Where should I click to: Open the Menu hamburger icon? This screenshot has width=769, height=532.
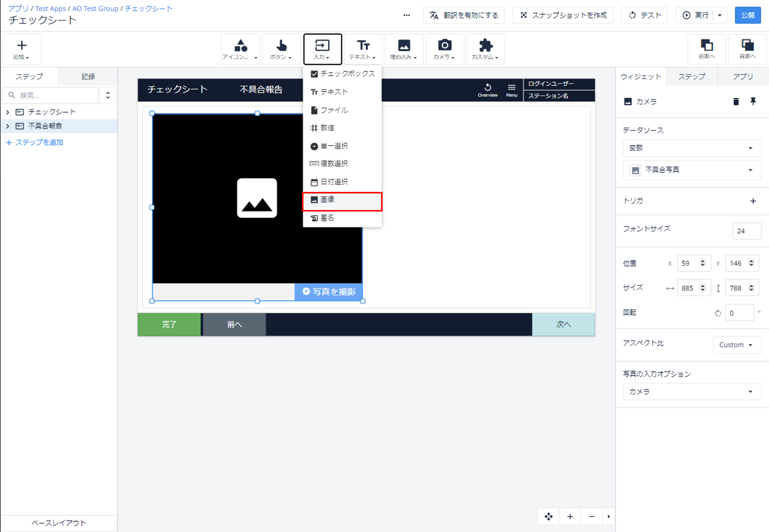[x=511, y=90]
